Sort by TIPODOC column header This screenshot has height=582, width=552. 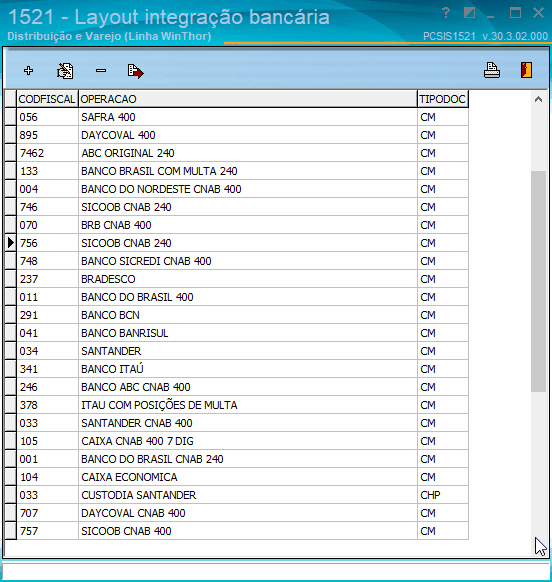[443, 99]
